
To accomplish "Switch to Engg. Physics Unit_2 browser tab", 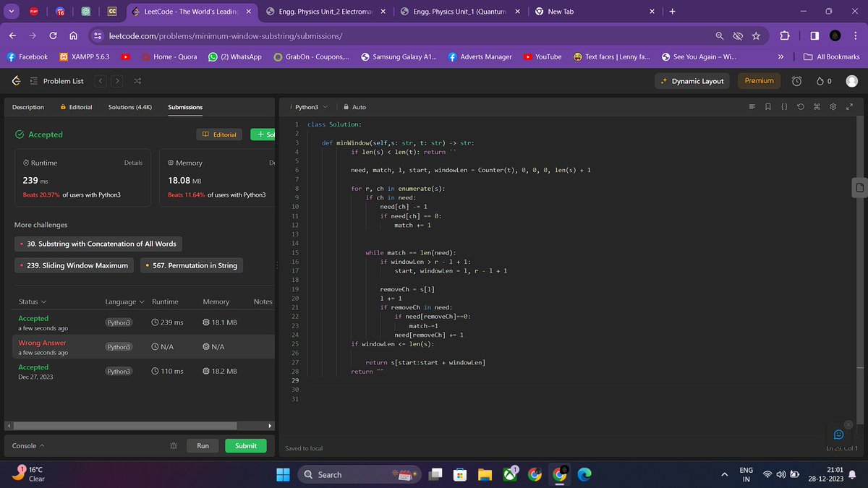I will [x=324, y=12].
